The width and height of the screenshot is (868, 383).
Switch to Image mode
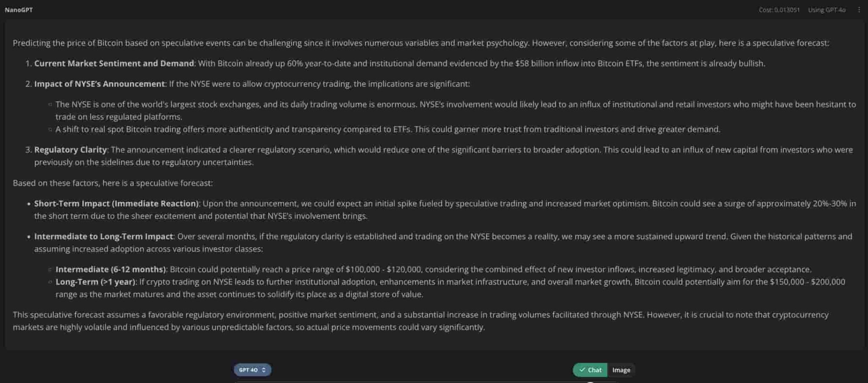coord(621,370)
